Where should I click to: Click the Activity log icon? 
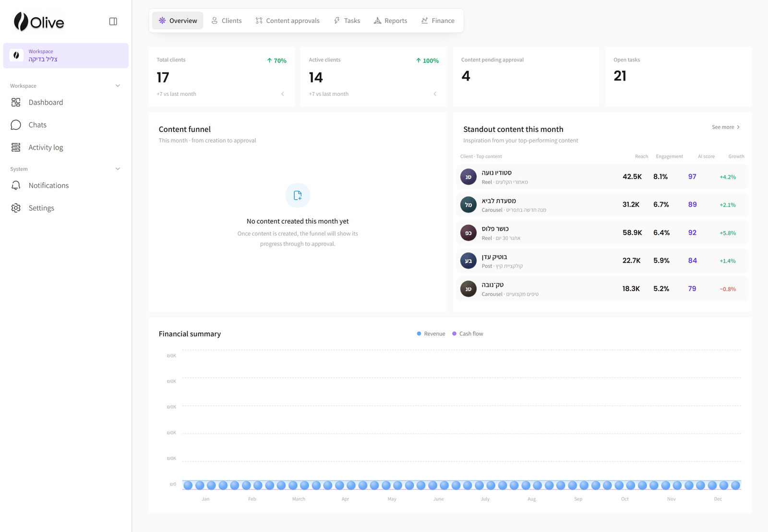[x=16, y=147]
